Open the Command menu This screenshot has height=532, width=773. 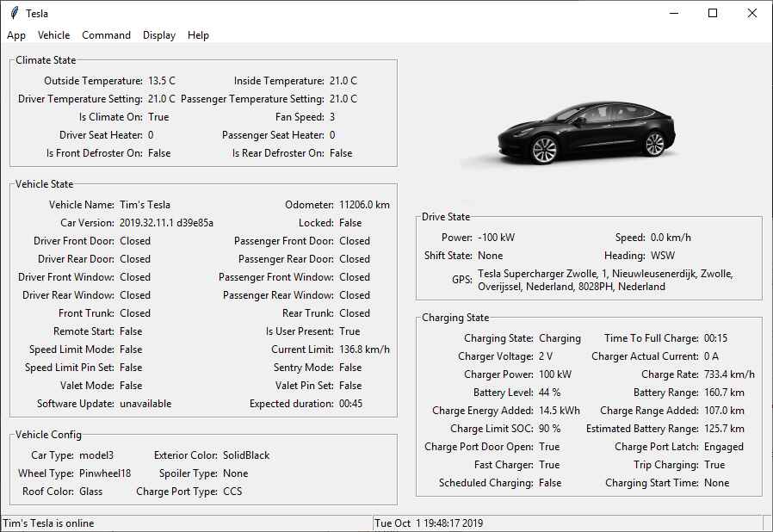(106, 35)
